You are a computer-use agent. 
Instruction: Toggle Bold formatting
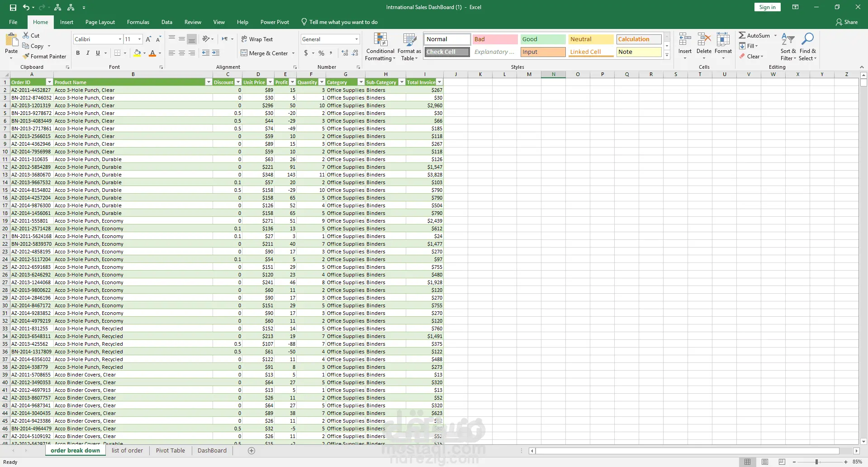[x=78, y=53]
